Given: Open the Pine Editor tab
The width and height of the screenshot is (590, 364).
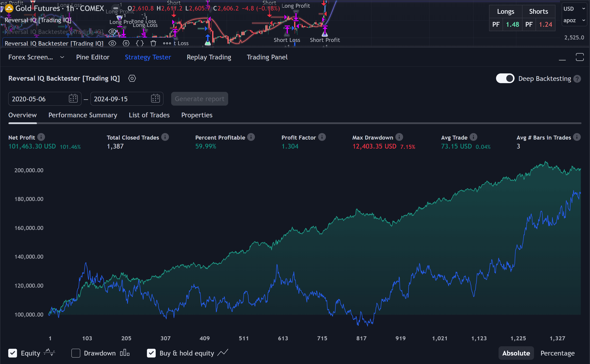Looking at the screenshot, I should (93, 57).
